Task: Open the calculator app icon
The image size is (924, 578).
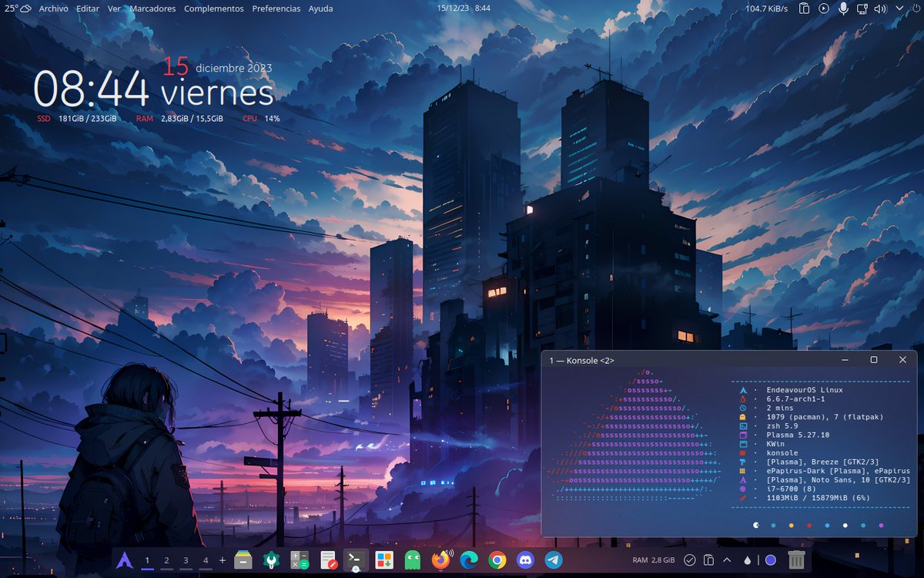Action: [298, 560]
